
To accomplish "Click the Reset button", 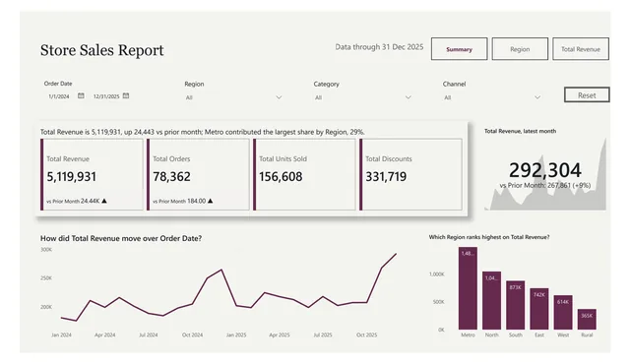I will pyautogui.click(x=587, y=95).
